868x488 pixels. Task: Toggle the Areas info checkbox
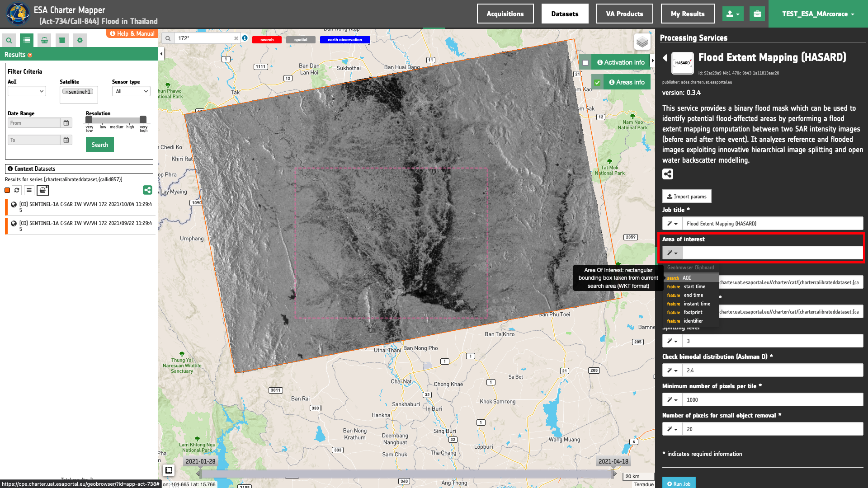click(x=597, y=83)
